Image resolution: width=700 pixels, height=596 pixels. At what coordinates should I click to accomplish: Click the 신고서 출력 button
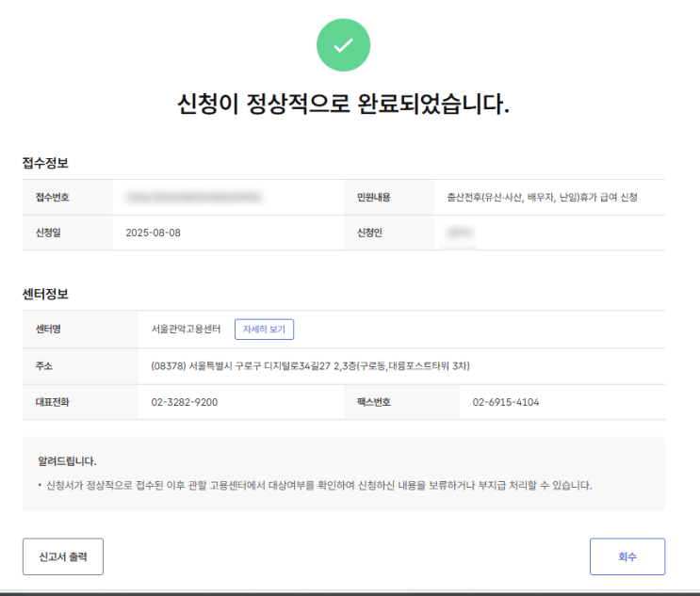[x=63, y=556]
